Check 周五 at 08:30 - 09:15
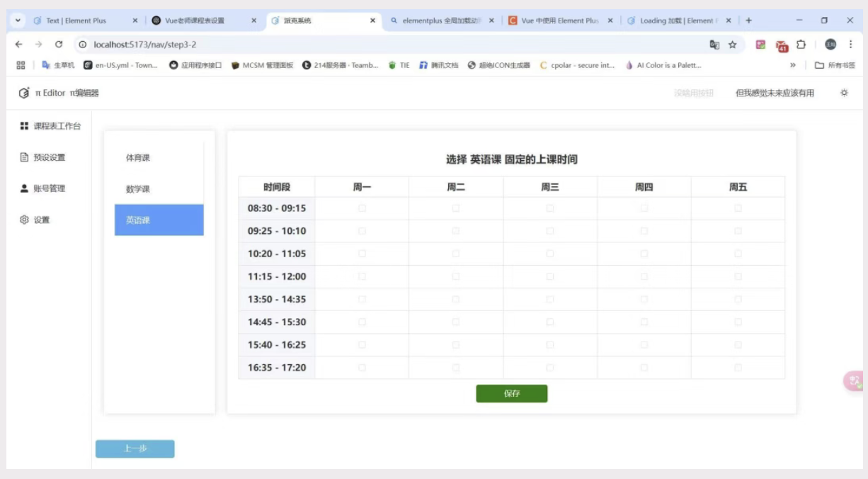 738,208
